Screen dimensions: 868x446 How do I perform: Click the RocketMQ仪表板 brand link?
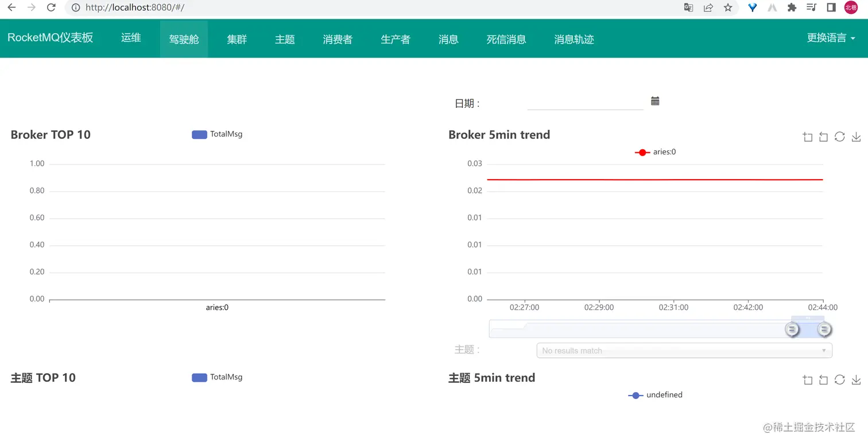[50, 38]
